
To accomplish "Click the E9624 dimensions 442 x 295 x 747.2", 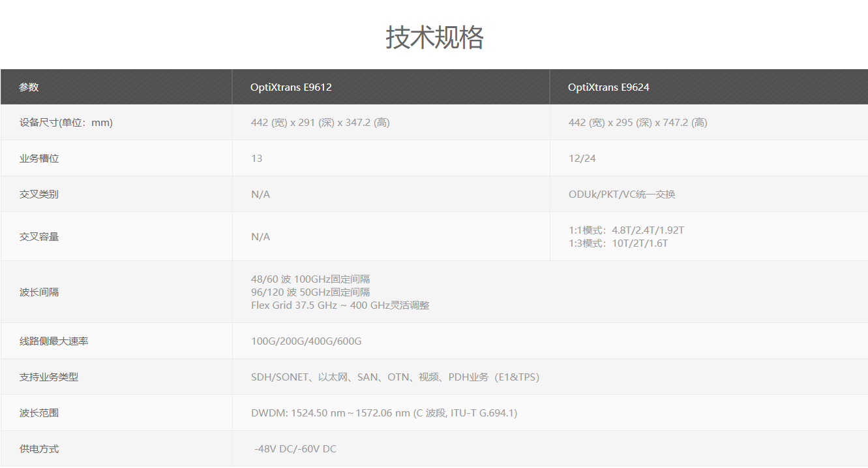I will [x=637, y=122].
